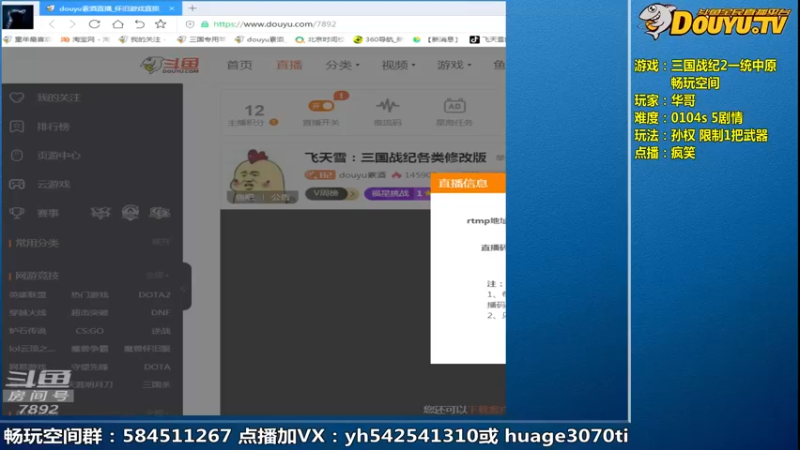The height and width of the screenshot is (450, 800).
Task: Click the shield security icon in address bar
Action: (x=190, y=24)
